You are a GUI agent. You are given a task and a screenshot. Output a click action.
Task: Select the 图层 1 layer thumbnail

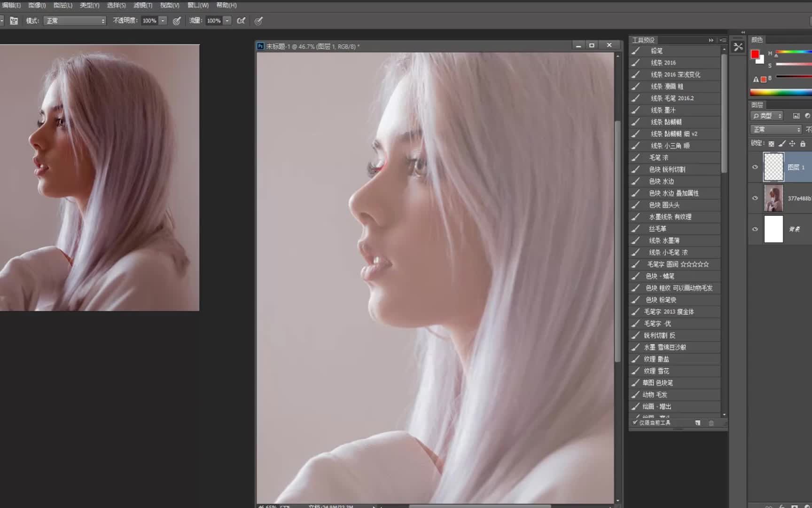(773, 167)
